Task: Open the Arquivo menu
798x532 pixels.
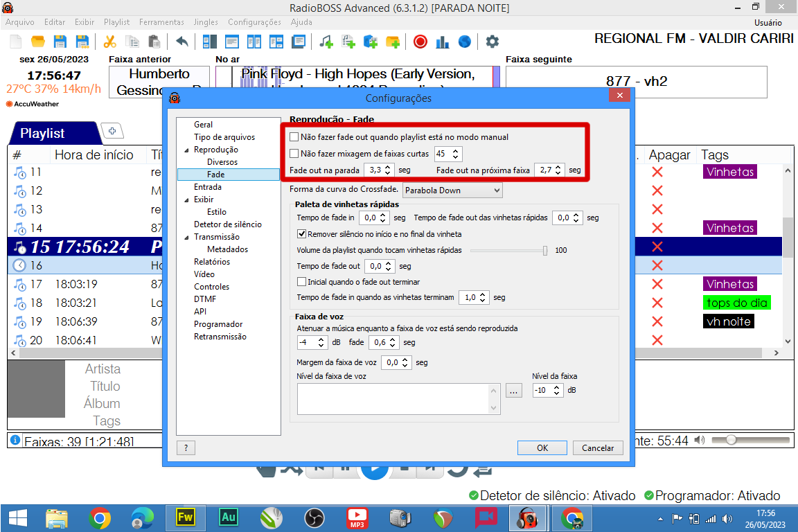Action: pyautogui.click(x=20, y=22)
